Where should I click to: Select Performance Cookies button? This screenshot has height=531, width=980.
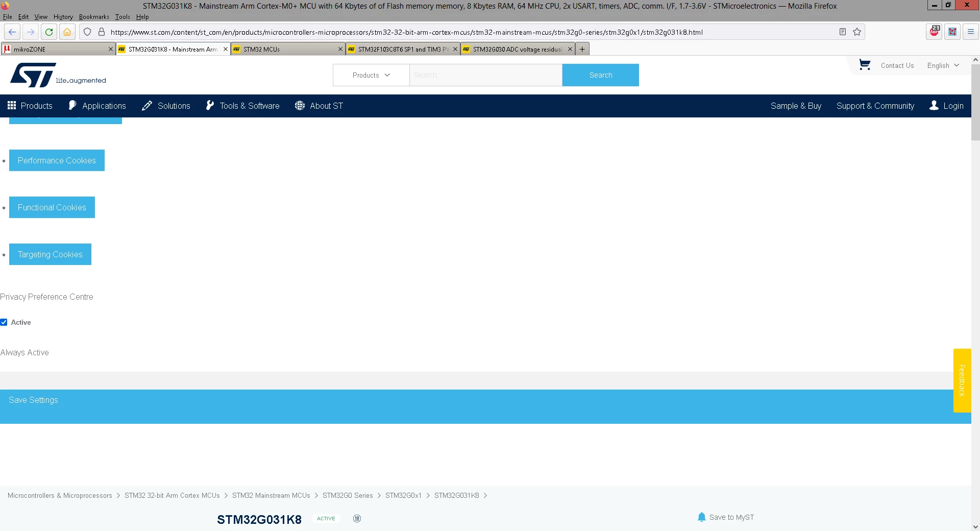(x=57, y=160)
